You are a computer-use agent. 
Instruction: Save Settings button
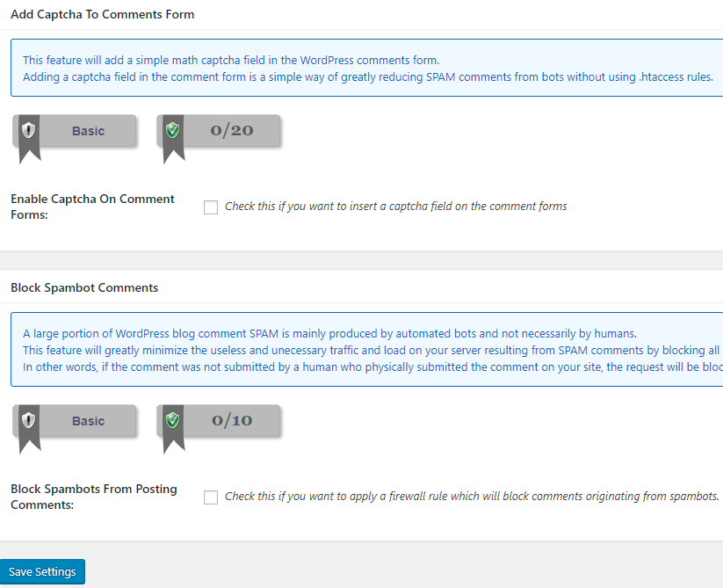(x=42, y=571)
